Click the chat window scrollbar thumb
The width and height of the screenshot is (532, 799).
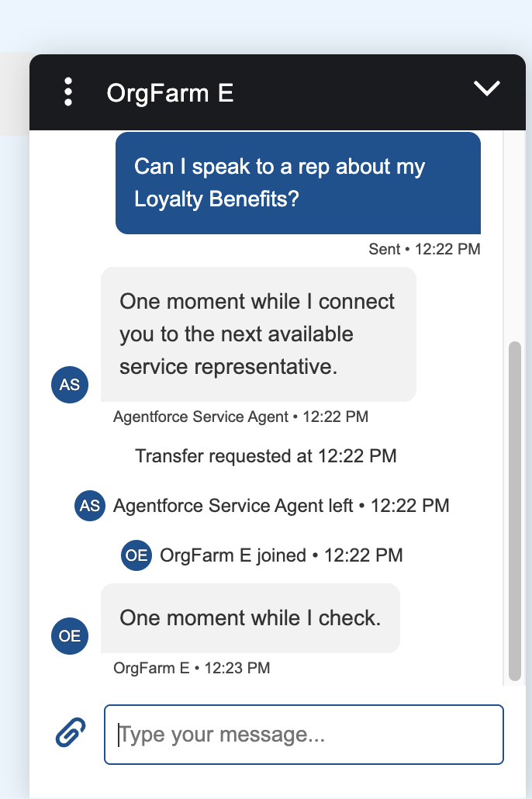pos(515,512)
